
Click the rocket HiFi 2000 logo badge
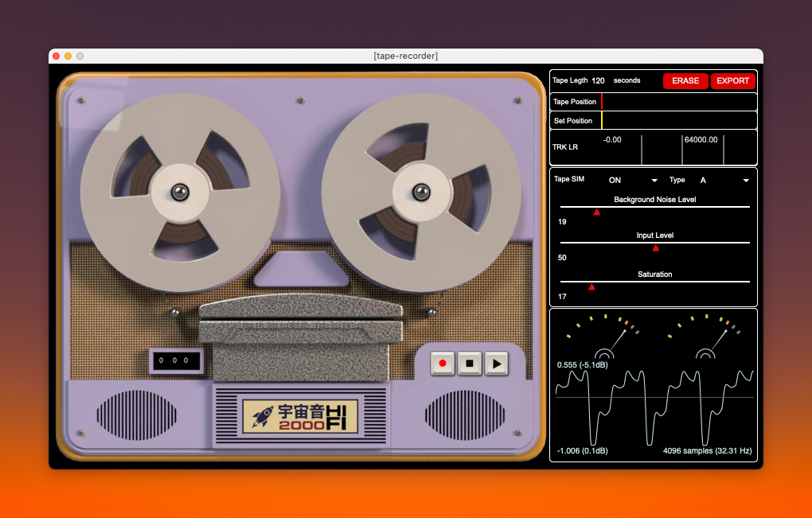coord(300,417)
